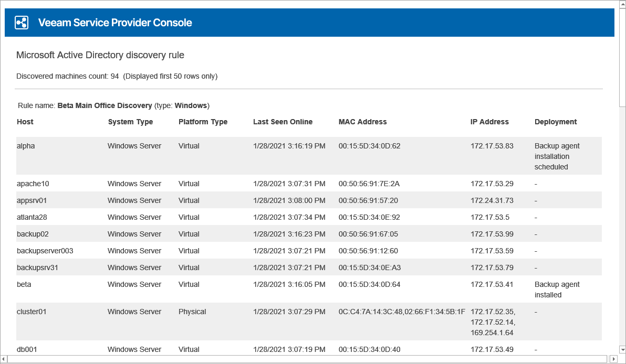Click the horizontal scrollbar right arrow
This screenshot has width=626, height=364.
(x=613, y=359)
